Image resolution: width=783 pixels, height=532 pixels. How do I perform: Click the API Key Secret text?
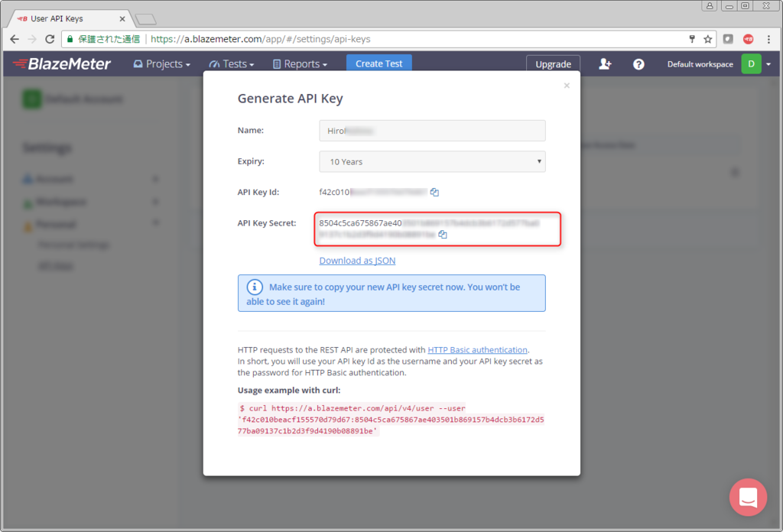click(x=430, y=229)
